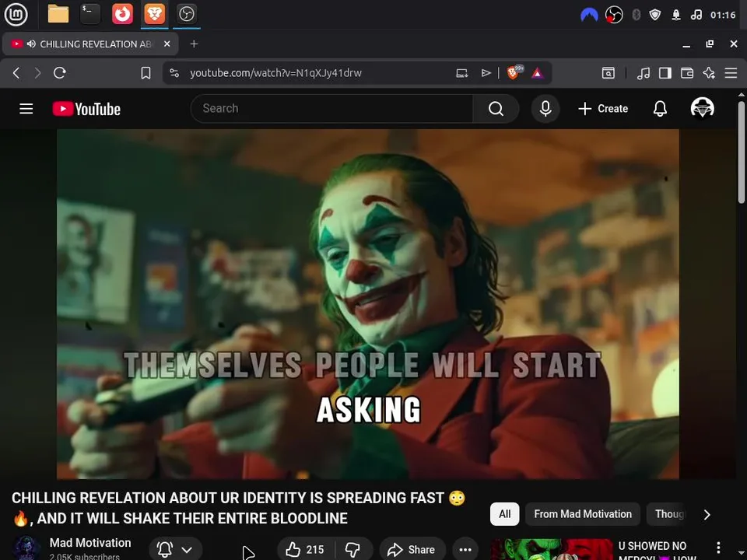Dislike this video
This screenshot has width=747, height=560.
pos(353,550)
